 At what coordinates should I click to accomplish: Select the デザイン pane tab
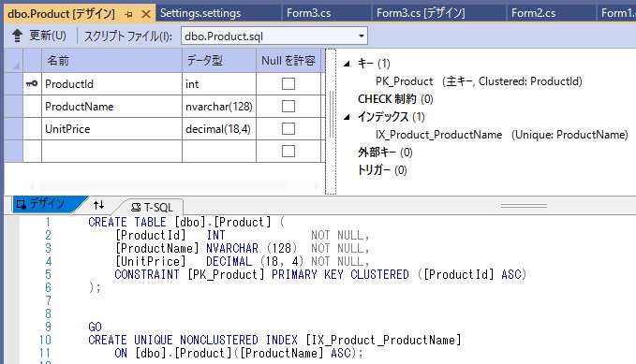[x=47, y=204]
